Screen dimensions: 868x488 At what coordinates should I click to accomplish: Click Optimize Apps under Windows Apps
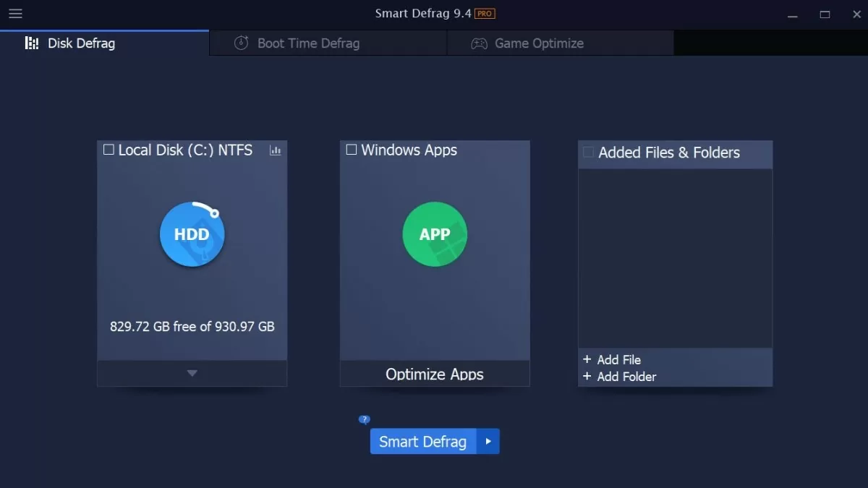coord(434,374)
